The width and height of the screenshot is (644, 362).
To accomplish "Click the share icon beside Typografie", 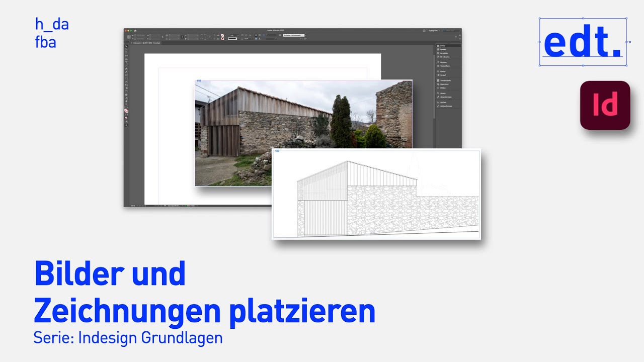I will click(x=424, y=31).
